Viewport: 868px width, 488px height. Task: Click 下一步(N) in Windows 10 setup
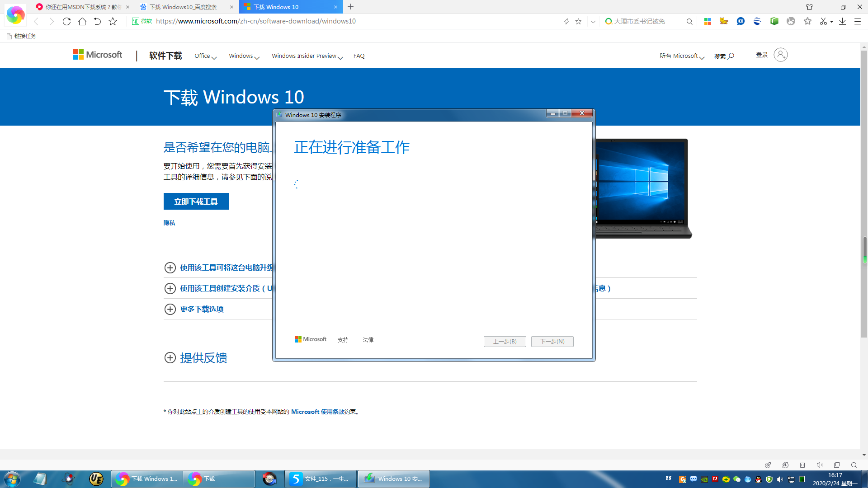(x=552, y=342)
